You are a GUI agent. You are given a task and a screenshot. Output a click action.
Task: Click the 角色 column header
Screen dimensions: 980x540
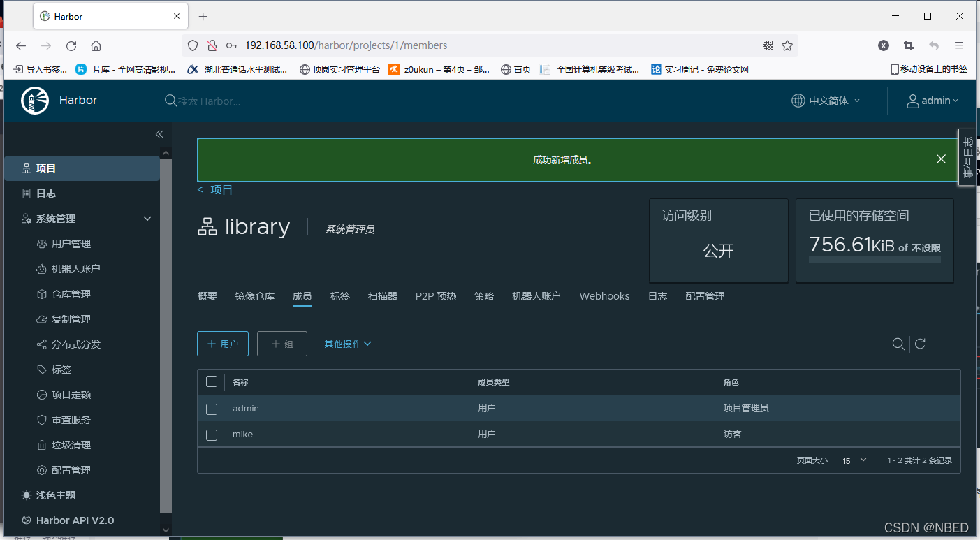tap(731, 382)
